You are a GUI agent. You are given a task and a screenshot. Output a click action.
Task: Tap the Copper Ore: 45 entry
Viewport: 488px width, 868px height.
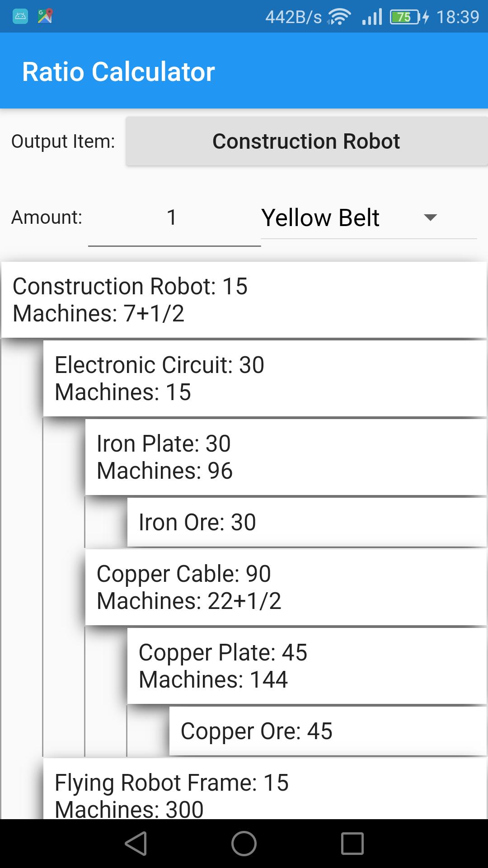[328, 731]
